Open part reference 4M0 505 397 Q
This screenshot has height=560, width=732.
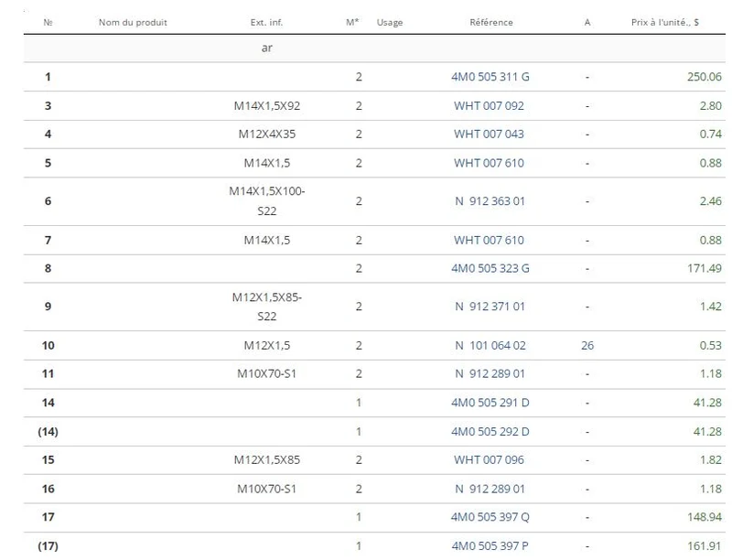pos(490,517)
